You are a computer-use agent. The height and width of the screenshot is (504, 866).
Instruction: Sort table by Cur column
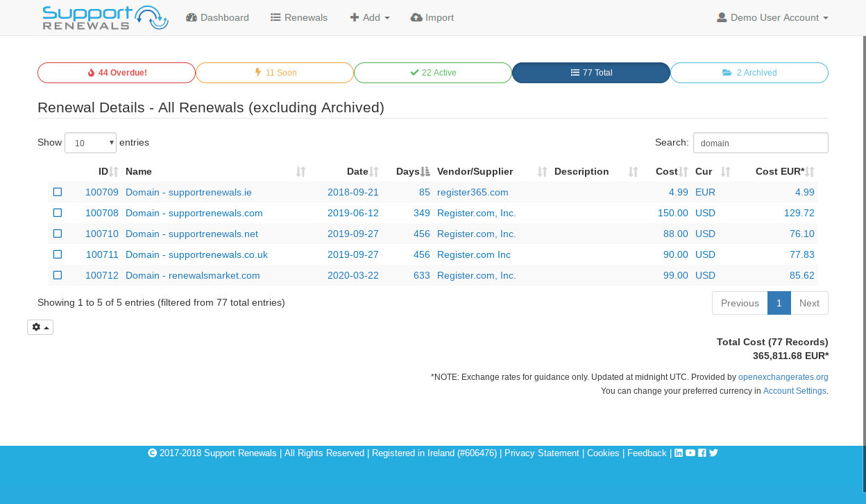pos(713,171)
